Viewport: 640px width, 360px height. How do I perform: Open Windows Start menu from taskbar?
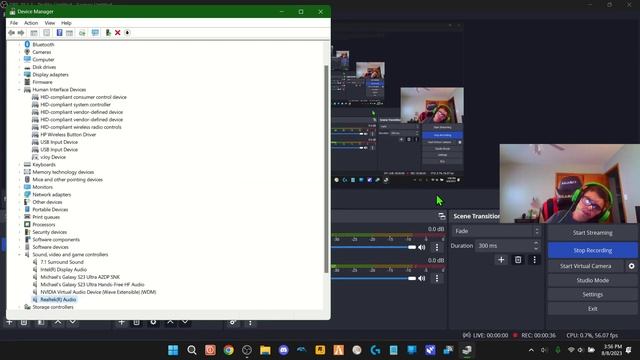click(x=173, y=350)
